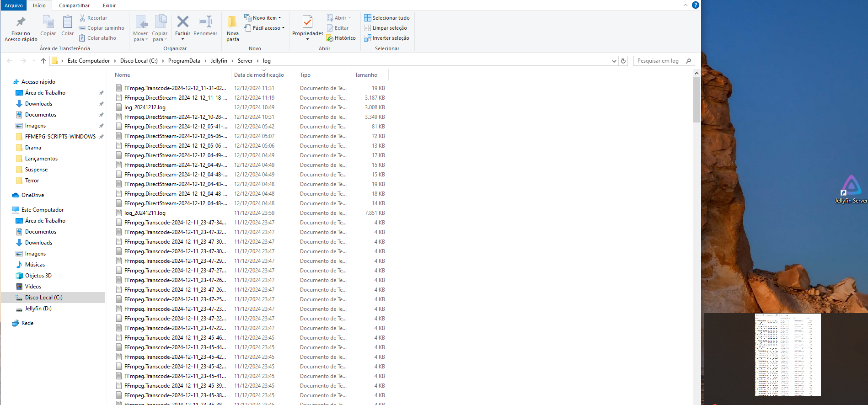Click Inverter seleção in ribbon
The height and width of the screenshot is (405, 868).
point(387,38)
